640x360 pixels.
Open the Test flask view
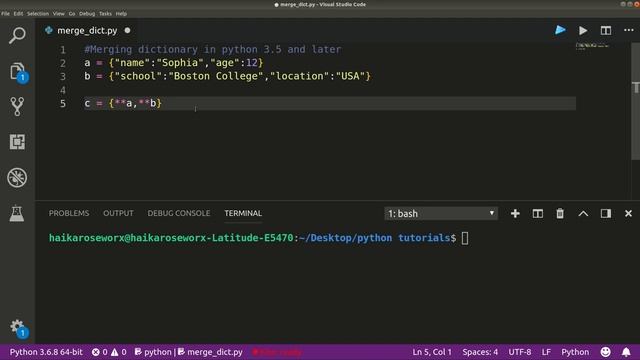pyautogui.click(x=17, y=213)
